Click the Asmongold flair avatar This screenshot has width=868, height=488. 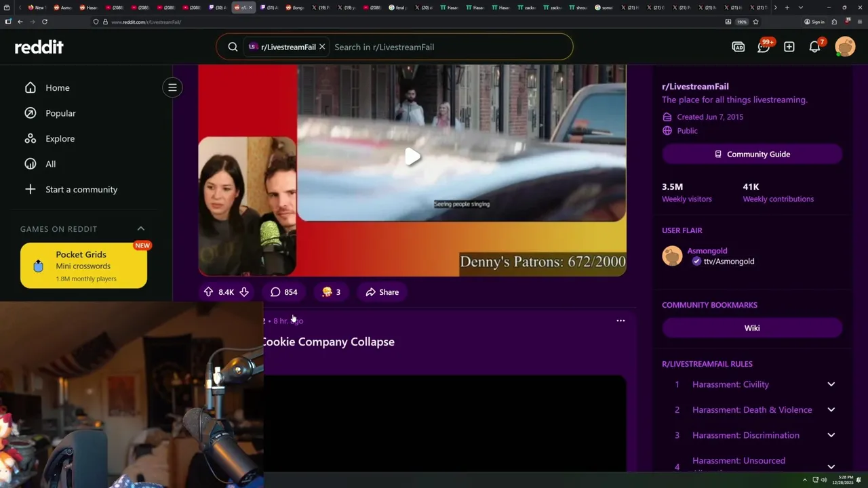point(672,256)
